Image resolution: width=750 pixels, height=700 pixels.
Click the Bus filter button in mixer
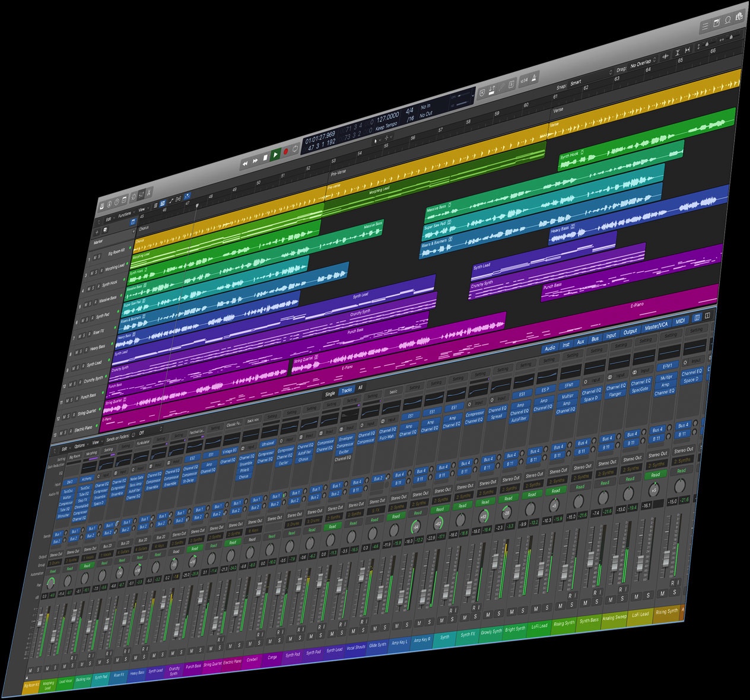coord(595,339)
